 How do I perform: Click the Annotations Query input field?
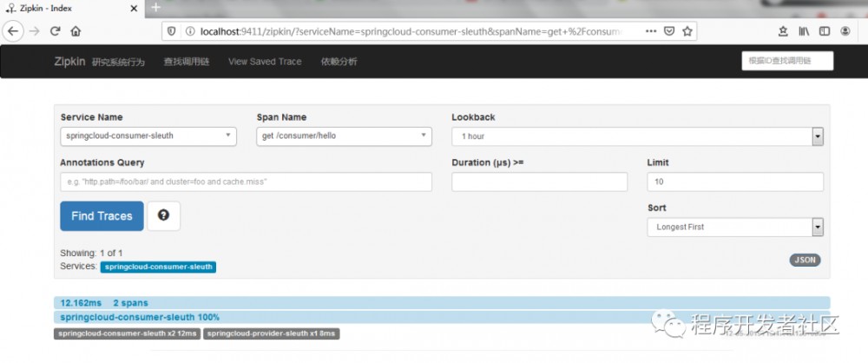pos(246,181)
